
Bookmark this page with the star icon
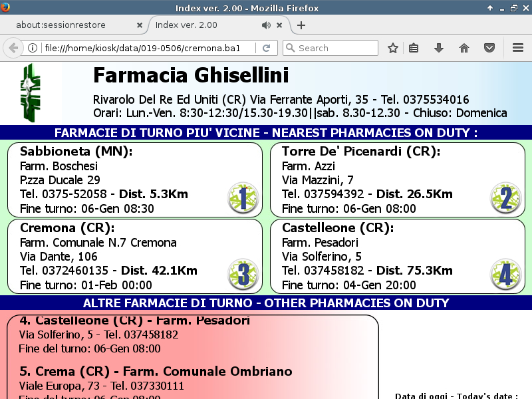393,48
